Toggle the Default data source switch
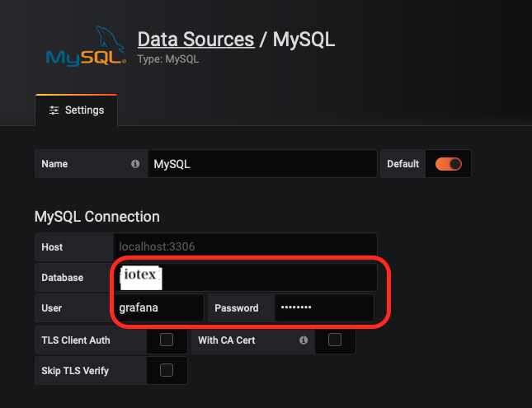532x408 pixels. pyautogui.click(x=449, y=164)
